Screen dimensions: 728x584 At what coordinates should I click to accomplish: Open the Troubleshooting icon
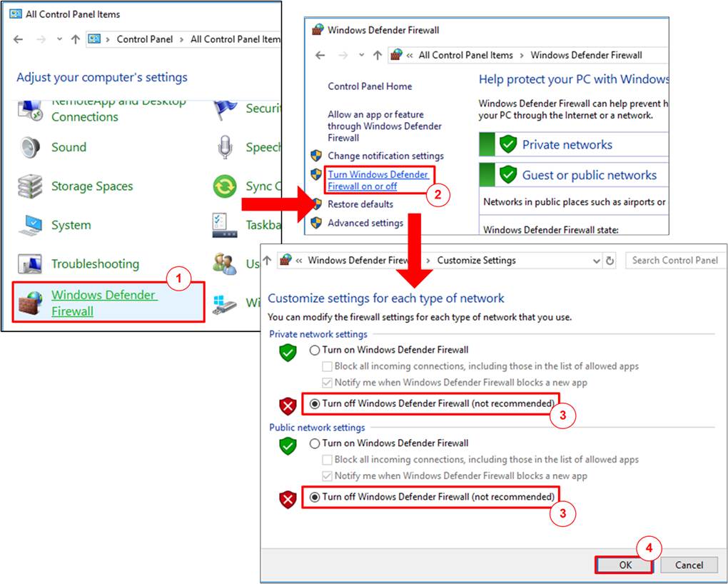click(30, 263)
